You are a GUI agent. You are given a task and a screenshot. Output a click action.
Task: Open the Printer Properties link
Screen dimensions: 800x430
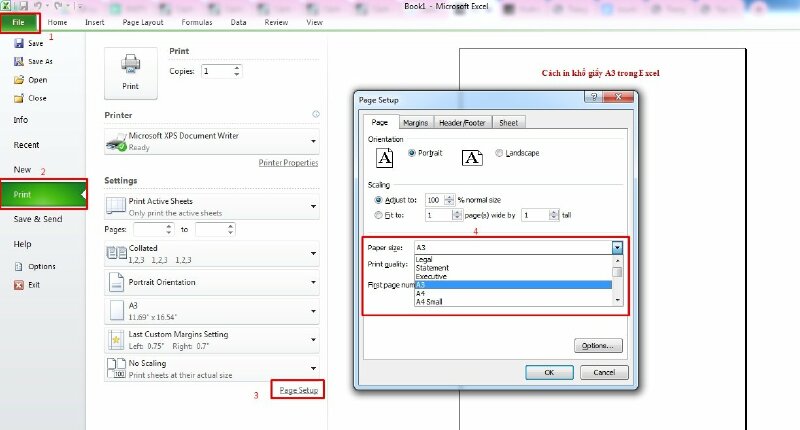click(x=288, y=163)
